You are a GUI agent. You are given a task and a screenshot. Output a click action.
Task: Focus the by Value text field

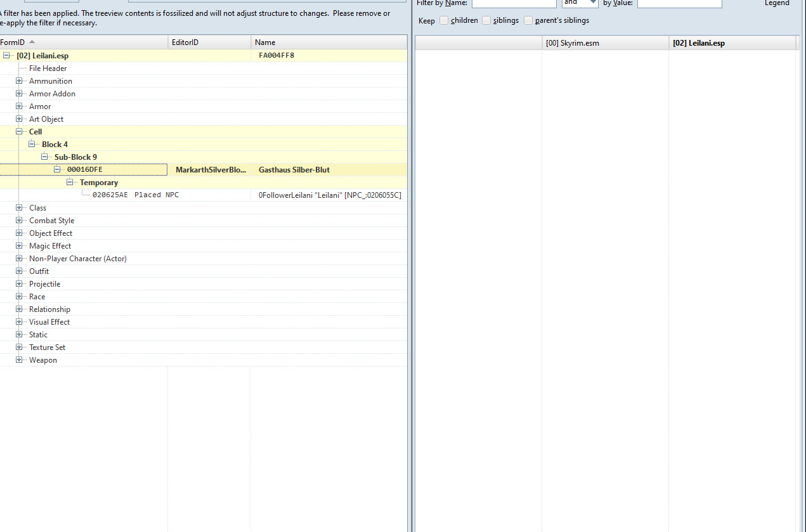tap(679, 3)
